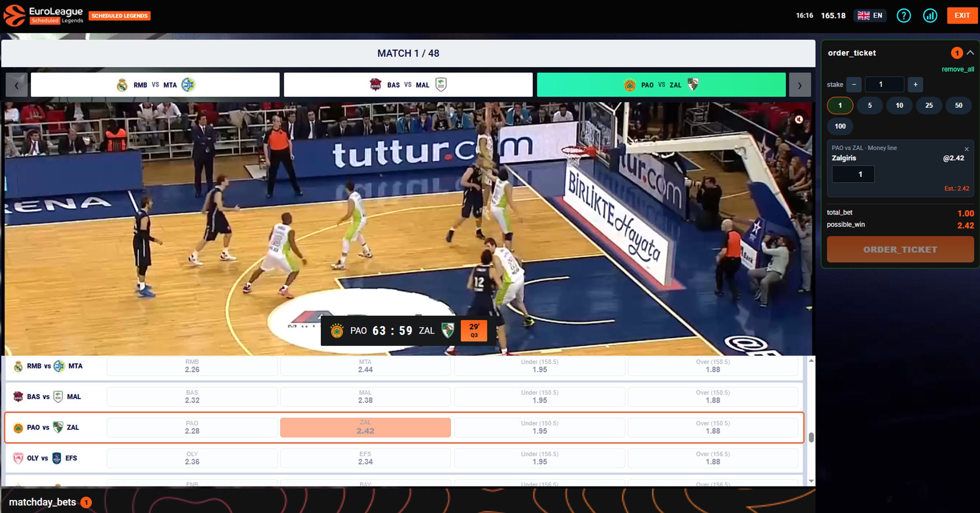Increase stake with the plus button
Screen dimensions: 980x513
click(x=915, y=85)
